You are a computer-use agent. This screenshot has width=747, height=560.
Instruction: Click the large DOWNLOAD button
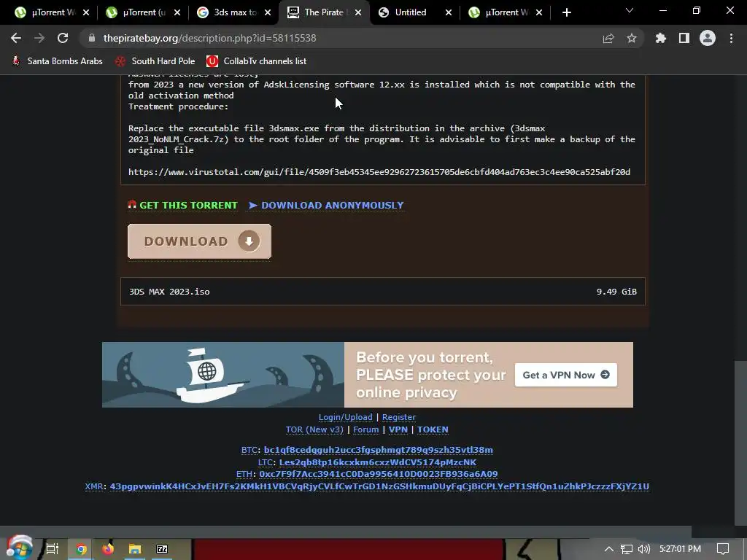tap(200, 241)
